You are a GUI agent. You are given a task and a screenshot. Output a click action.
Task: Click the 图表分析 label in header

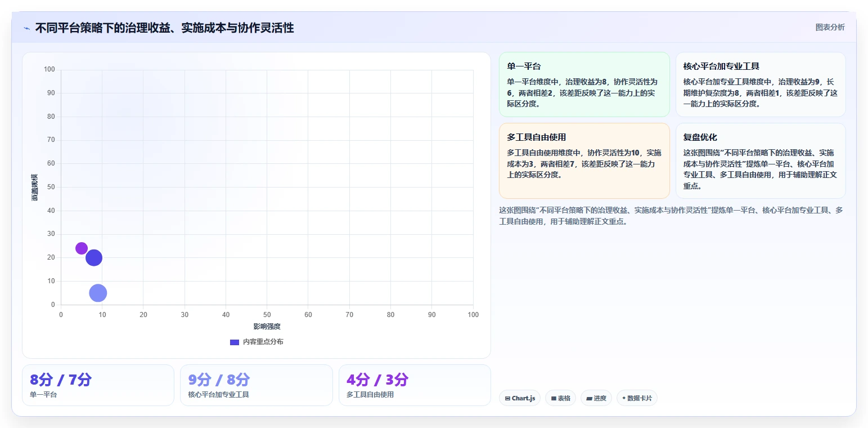[830, 27]
